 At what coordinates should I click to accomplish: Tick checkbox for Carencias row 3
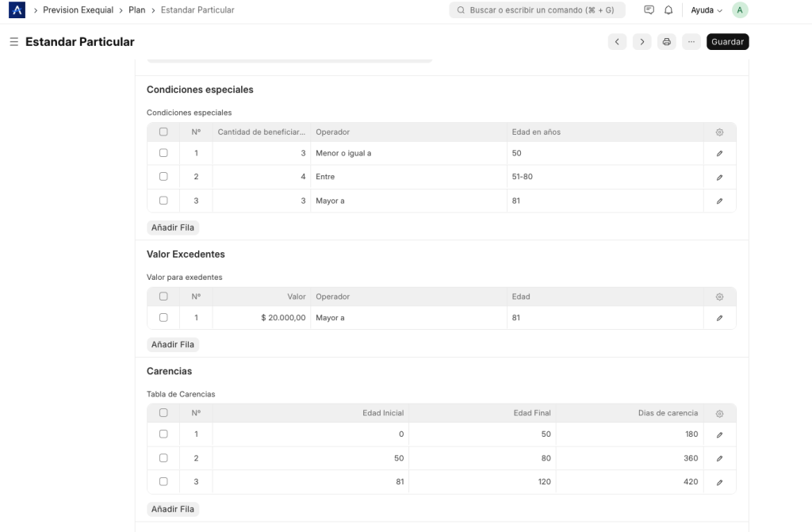tap(163, 481)
